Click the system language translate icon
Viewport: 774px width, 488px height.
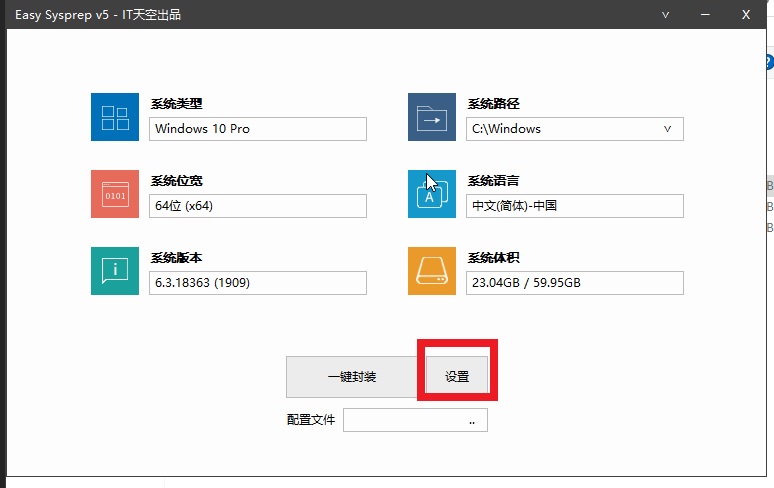(x=432, y=194)
